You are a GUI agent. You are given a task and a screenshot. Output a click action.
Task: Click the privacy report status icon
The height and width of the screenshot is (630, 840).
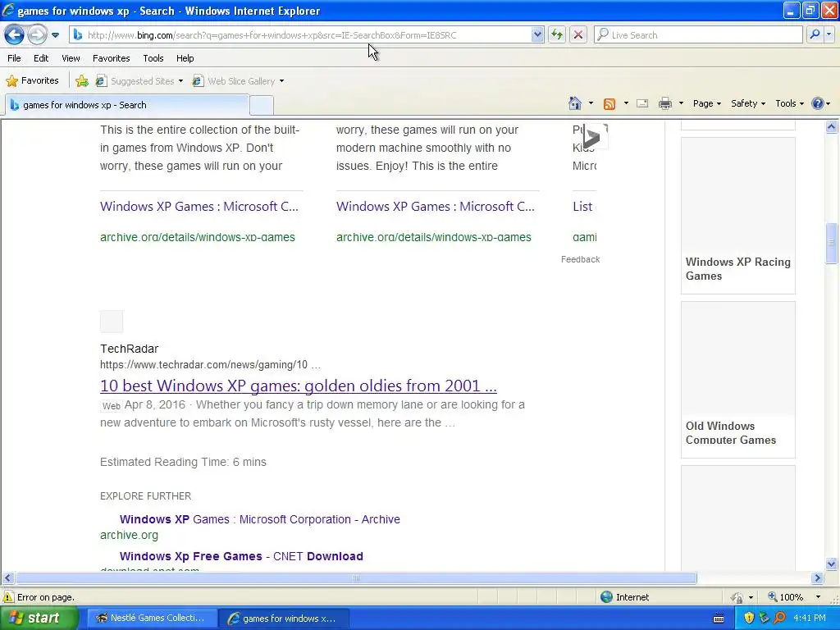(737, 597)
